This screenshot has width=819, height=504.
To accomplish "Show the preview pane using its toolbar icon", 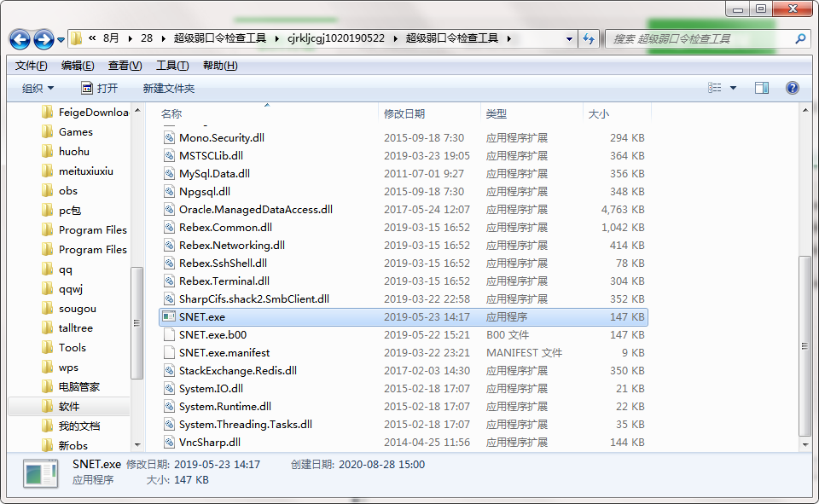I will [762, 88].
